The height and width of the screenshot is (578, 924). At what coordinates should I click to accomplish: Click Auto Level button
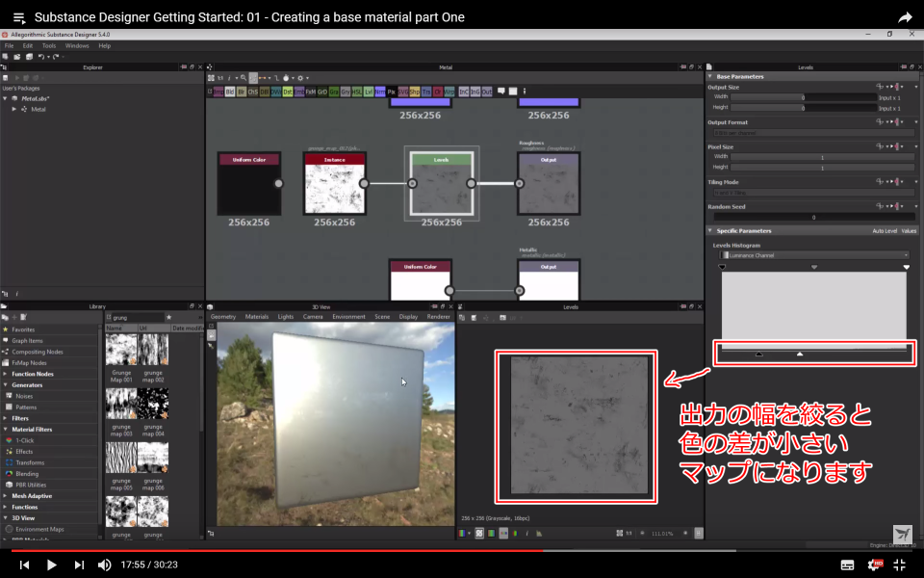pos(885,230)
